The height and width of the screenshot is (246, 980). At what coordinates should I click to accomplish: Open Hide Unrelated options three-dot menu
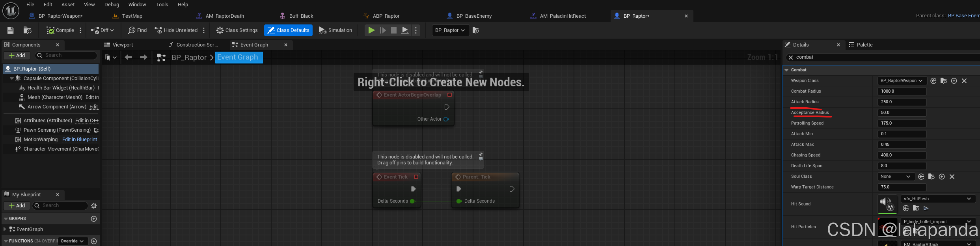(x=204, y=30)
